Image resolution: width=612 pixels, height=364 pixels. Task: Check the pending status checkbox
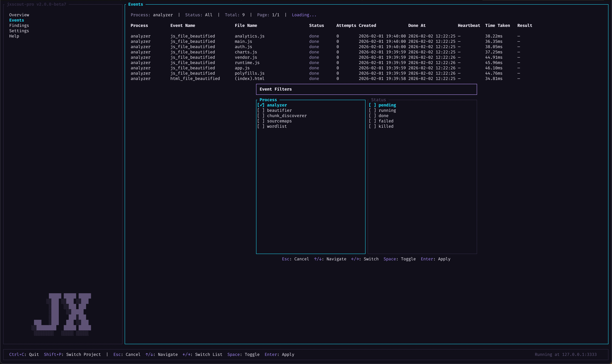pyautogui.click(x=372, y=105)
